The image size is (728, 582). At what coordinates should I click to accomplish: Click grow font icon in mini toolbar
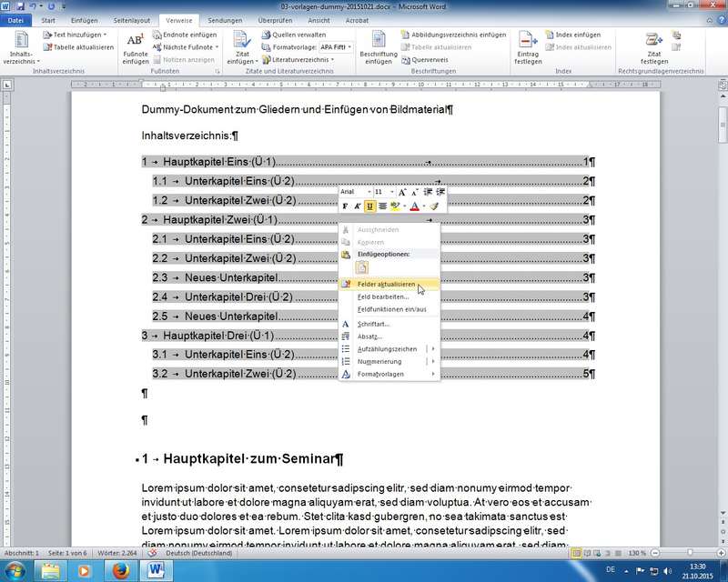point(402,192)
